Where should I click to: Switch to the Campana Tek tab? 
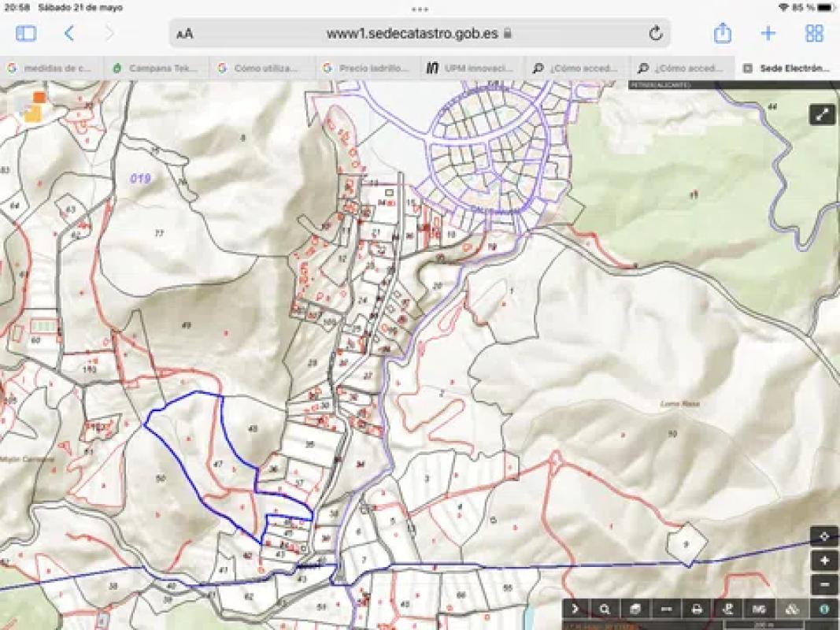pos(156,69)
